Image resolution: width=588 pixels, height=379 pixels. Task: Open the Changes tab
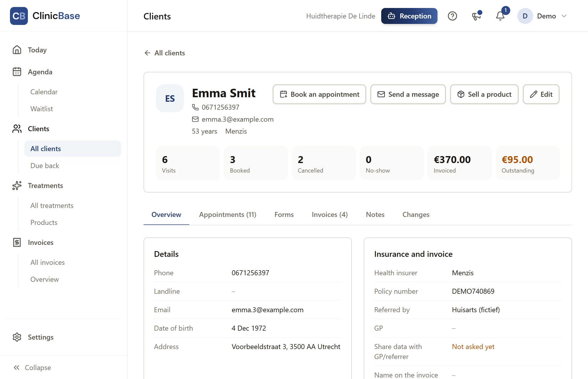click(x=416, y=214)
